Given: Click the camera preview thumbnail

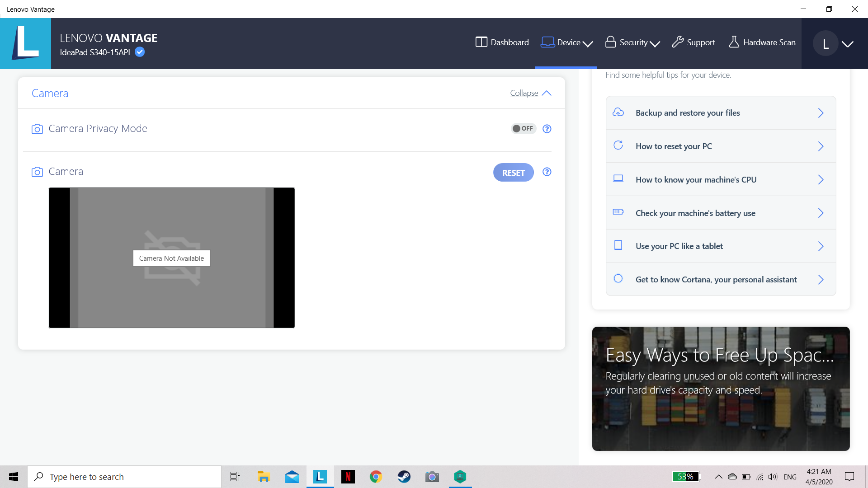Looking at the screenshot, I should tap(172, 258).
